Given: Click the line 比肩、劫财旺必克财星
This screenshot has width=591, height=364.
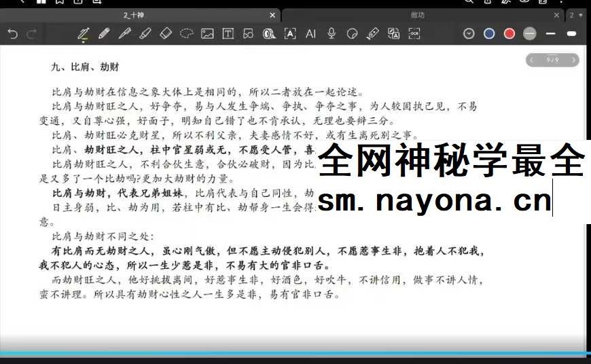Looking at the screenshot, I should tap(236, 135).
